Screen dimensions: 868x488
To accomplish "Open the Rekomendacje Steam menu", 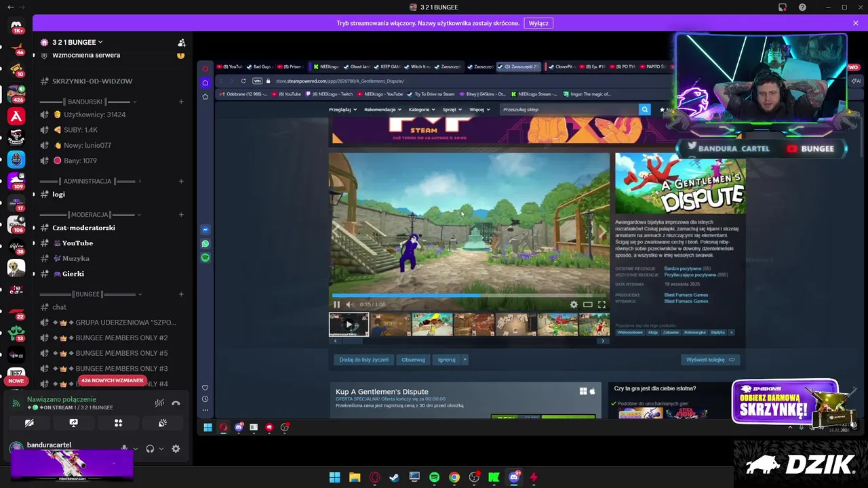I will coord(382,109).
